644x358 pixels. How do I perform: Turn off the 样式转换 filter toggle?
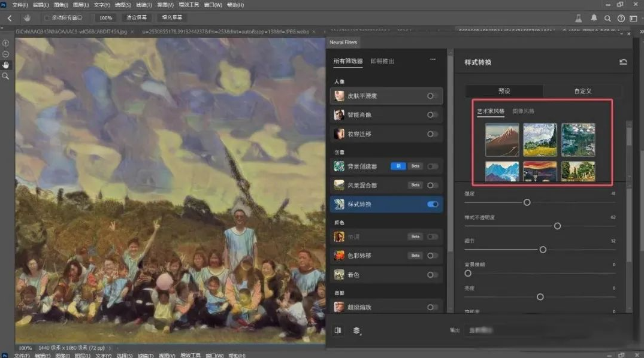432,204
